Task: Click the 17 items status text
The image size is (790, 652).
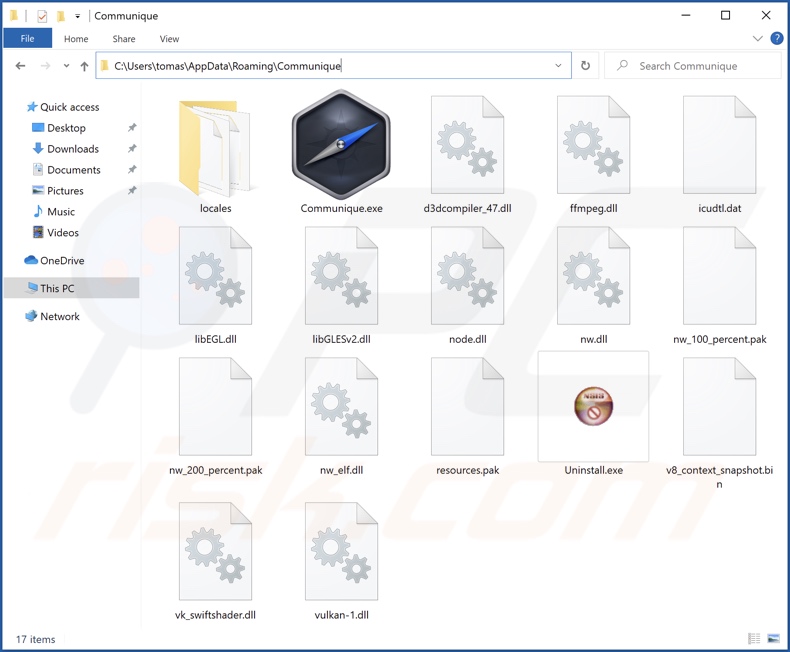Action: 35,639
